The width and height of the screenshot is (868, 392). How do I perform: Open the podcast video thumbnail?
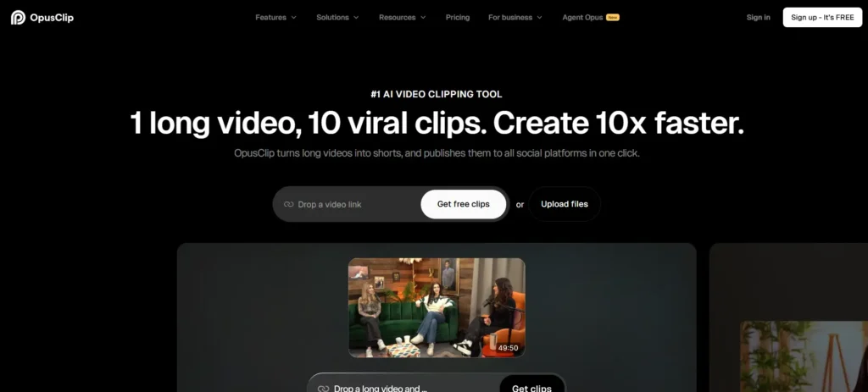pyautogui.click(x=437, y=307)
